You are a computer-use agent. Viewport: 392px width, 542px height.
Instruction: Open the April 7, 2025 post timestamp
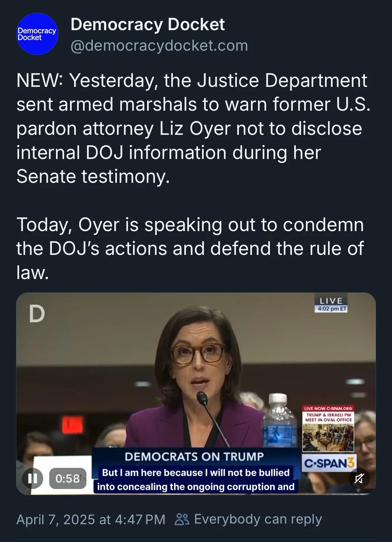91,520
